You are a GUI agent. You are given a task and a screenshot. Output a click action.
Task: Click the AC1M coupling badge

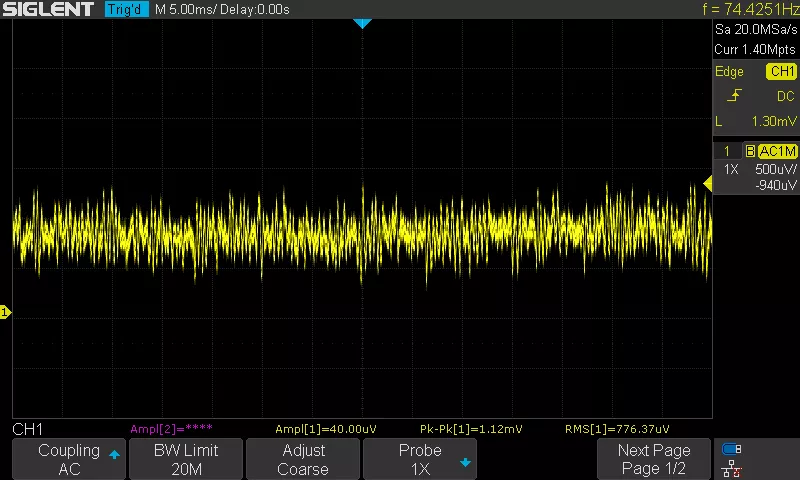(777, 151)
